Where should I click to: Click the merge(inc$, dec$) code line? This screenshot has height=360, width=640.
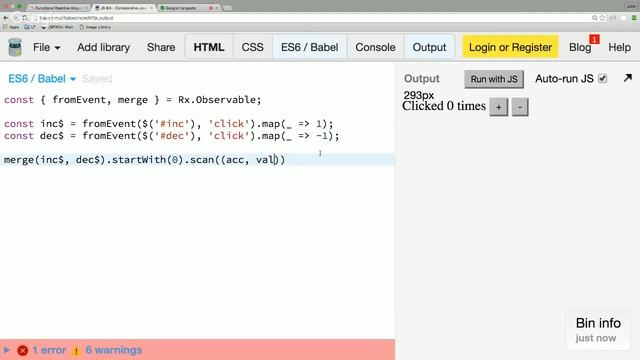[x=144, y=160]
